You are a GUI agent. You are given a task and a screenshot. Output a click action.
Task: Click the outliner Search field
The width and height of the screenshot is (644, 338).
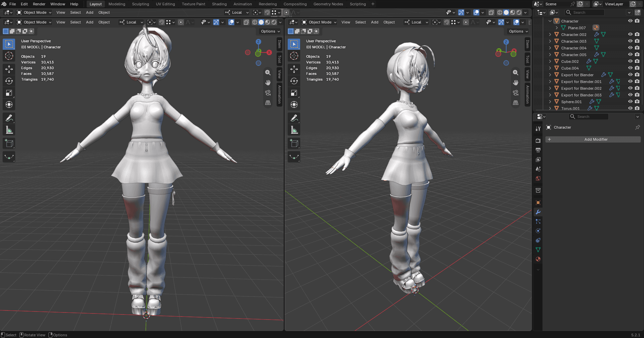[585, 12]
